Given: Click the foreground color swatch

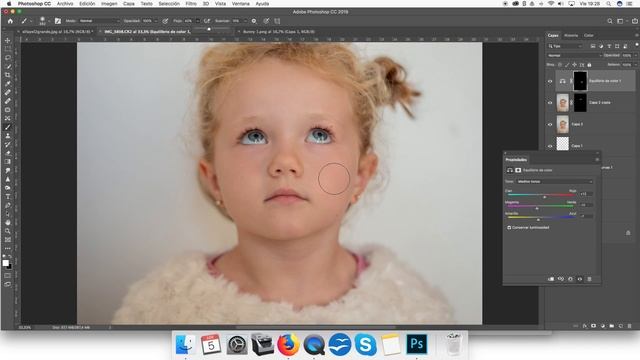Looking at the screenshot, I should 6,263.
